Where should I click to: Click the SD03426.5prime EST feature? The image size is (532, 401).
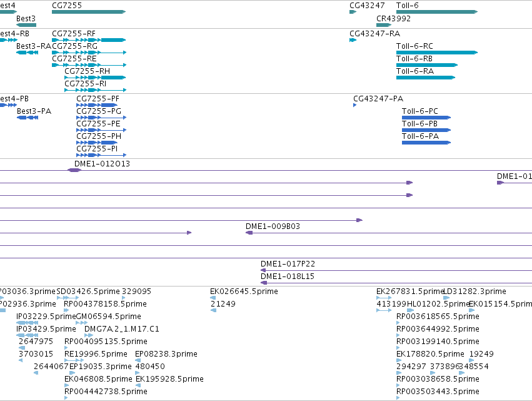[68, 298]
